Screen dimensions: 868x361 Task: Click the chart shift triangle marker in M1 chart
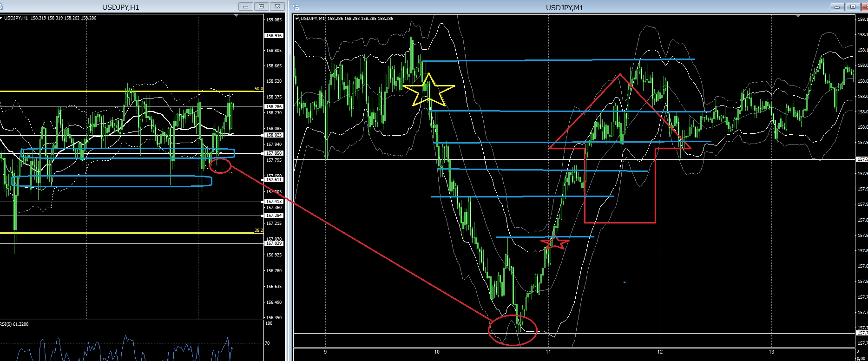pos(799,16)
